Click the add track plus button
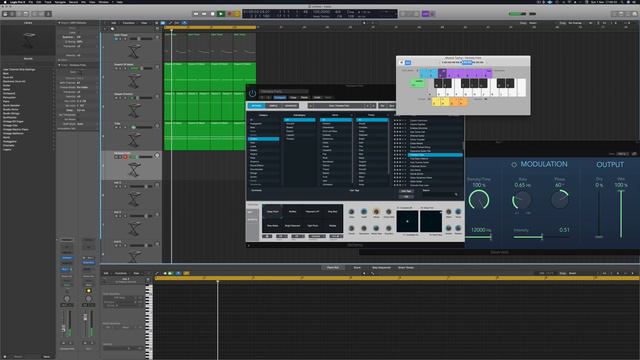 click(x=106, y=29)
